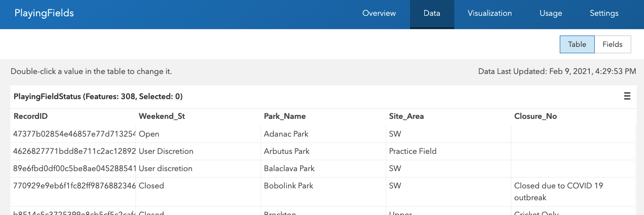The image size is (644, 215).
Task: Select the Bobolink Park cell
Action: 324,192
